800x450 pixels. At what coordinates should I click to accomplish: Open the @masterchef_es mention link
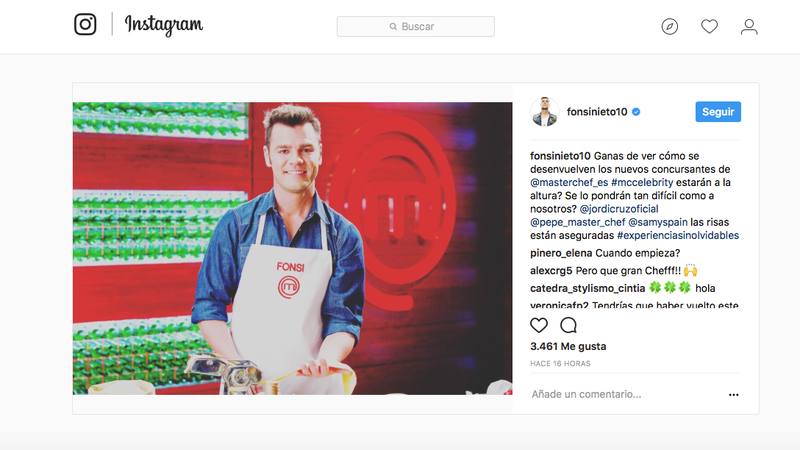pos(569,182)
